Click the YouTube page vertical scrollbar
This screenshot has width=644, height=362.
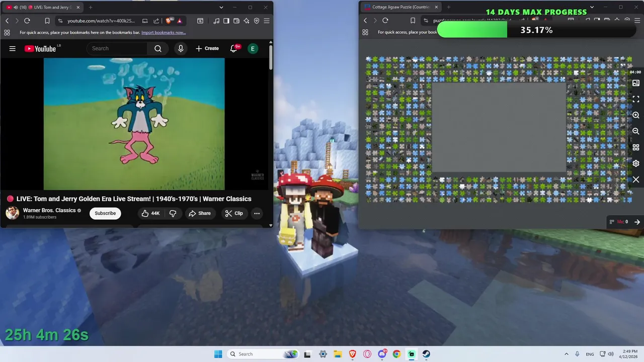[x=271, y=57]
